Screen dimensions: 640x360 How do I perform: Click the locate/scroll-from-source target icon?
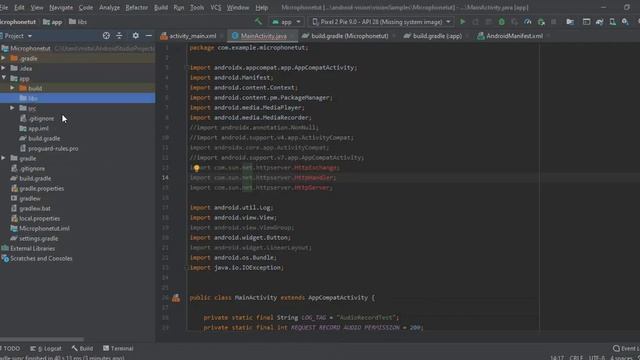(106, 36)
